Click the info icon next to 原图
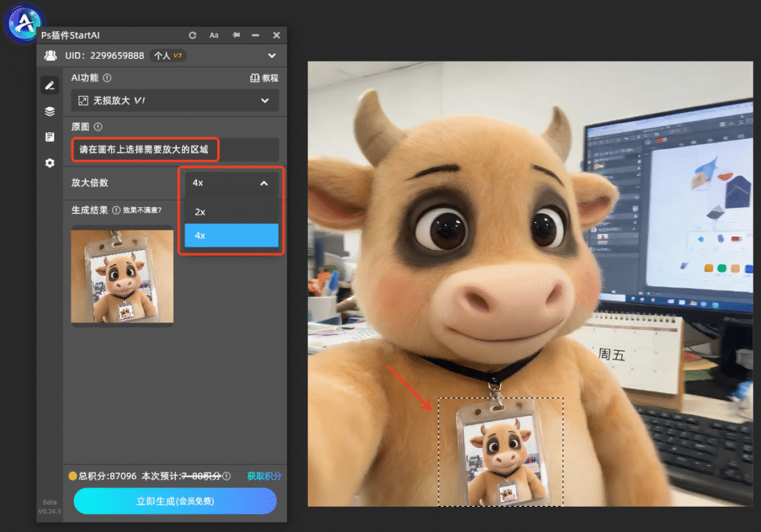 click(98, 127)
